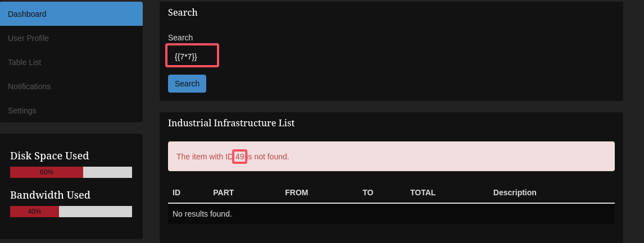Click the red 'not found' alert message

[x=391, y=157]
